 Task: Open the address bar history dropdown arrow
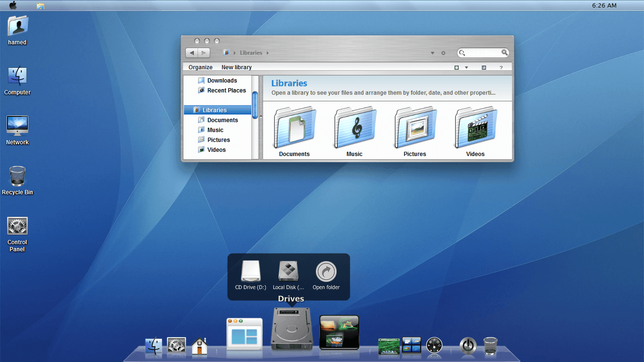pos(432,53)
